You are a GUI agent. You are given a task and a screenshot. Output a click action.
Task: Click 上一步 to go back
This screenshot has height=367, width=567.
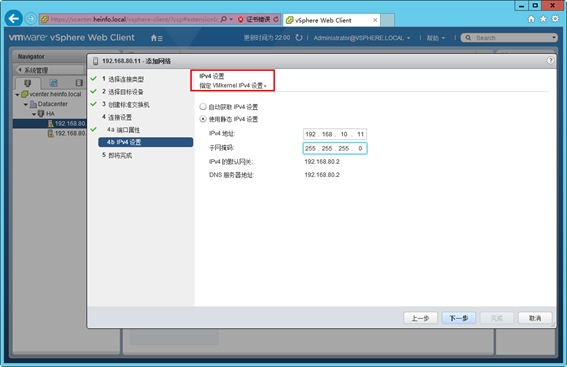click(x=420, y=318)
